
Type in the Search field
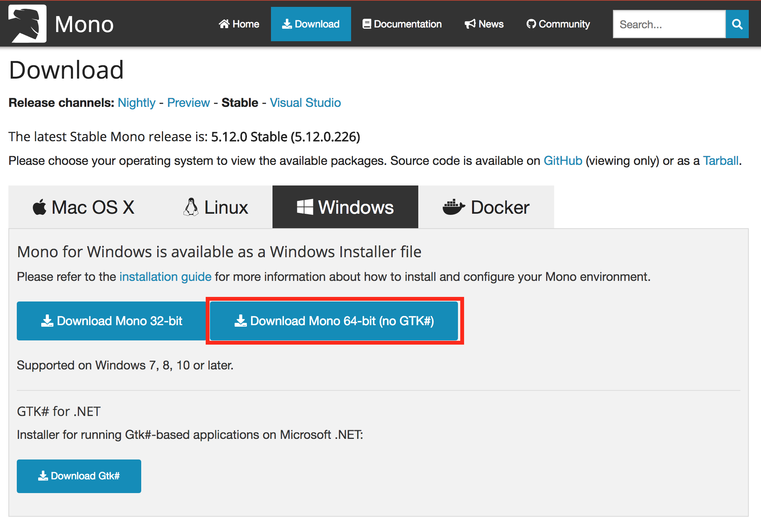669,24
